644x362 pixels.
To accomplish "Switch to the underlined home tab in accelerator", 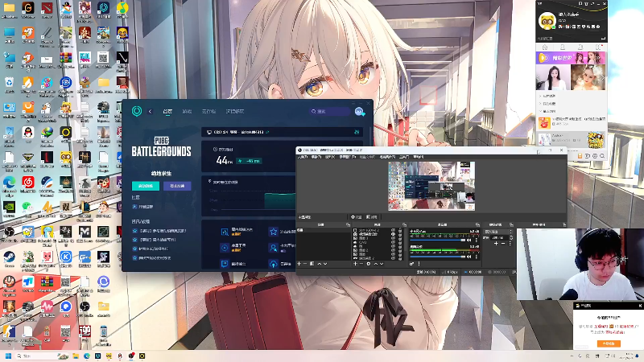I will (167, 111).
